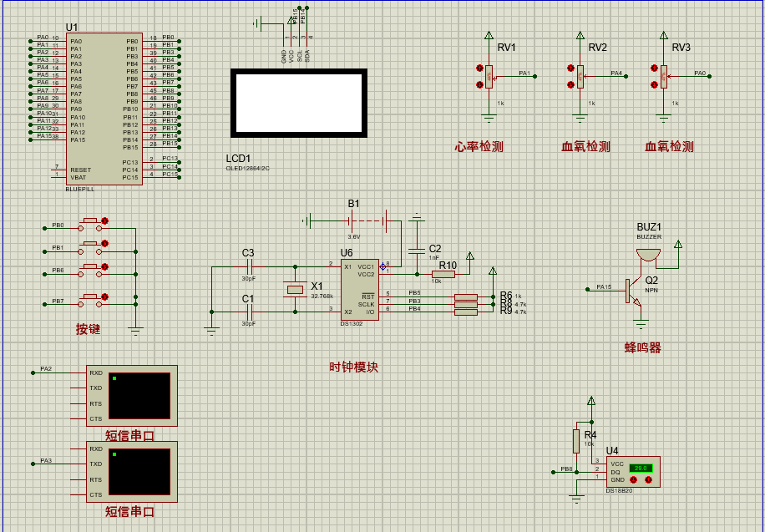Select the virtual terminal wired to PA3

point(132,472)
